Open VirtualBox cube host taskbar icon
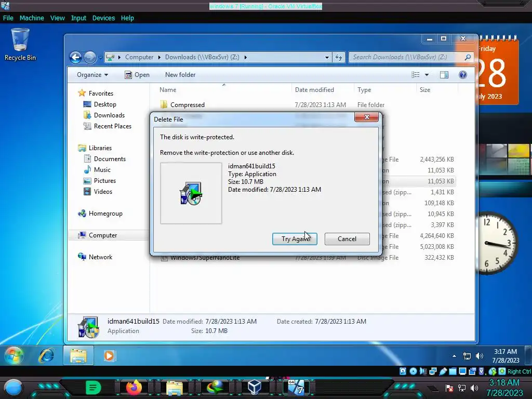532x399 pixels. coord(255,388)
